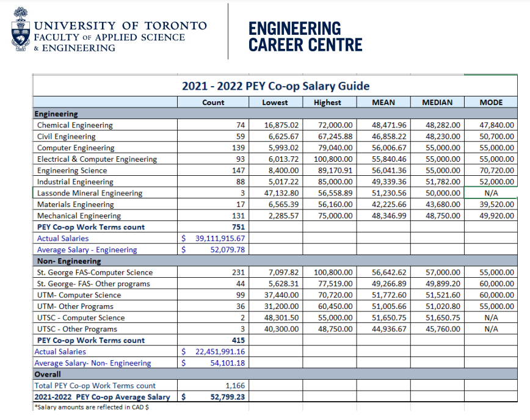Click the 'St. George FAS-Computer Science' row label
This screenshot has height=420, width=530.
click(95, 272)
